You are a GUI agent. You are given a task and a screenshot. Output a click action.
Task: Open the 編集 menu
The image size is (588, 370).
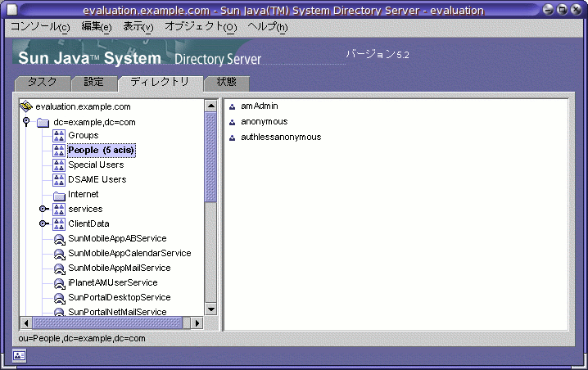click(x=97, y=27)
